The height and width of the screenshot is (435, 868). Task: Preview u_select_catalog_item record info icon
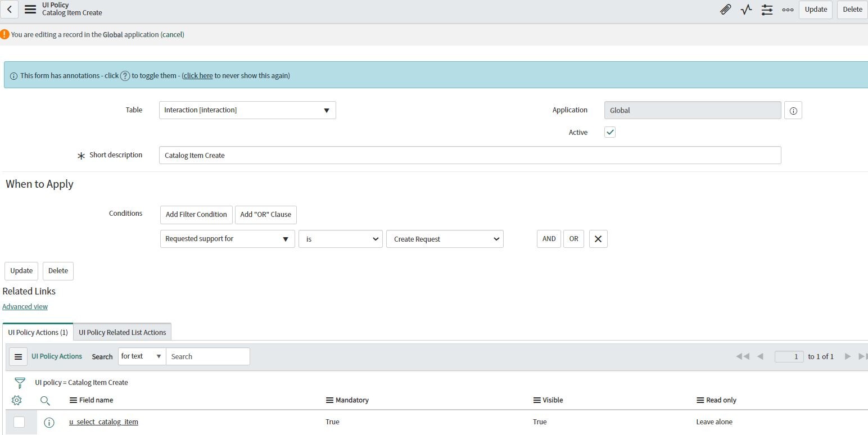(x=49, y=423)
